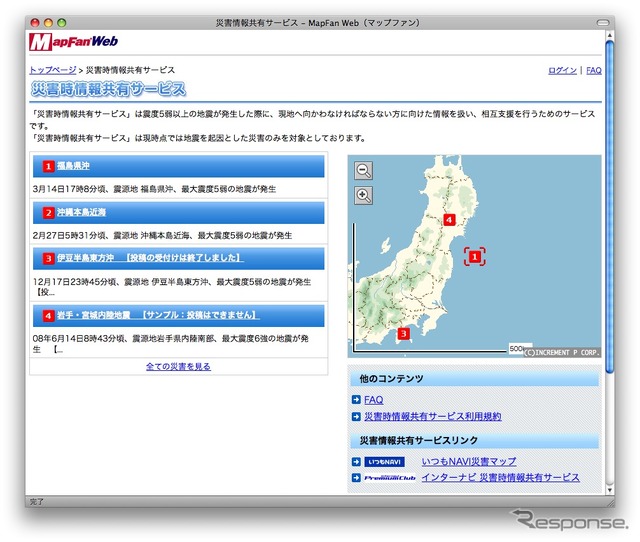
Task: Open 福島県沖 earthquake entry
Action: coord(73,166)
